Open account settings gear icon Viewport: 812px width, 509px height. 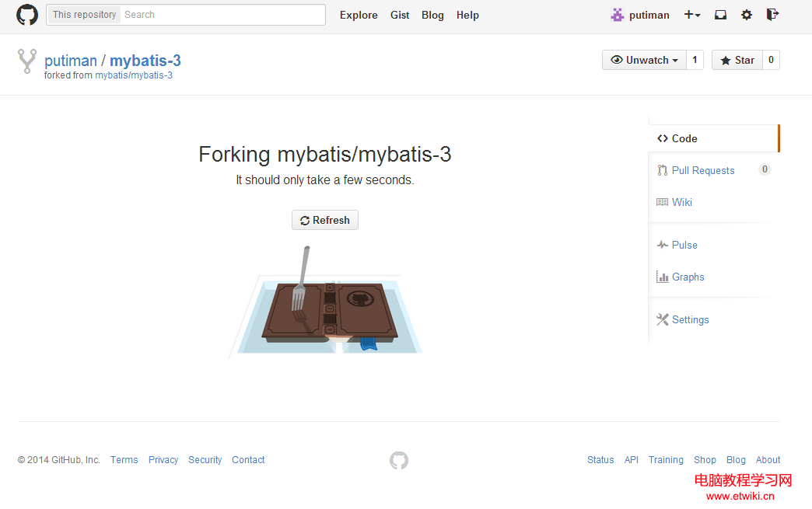pos(746,15)
